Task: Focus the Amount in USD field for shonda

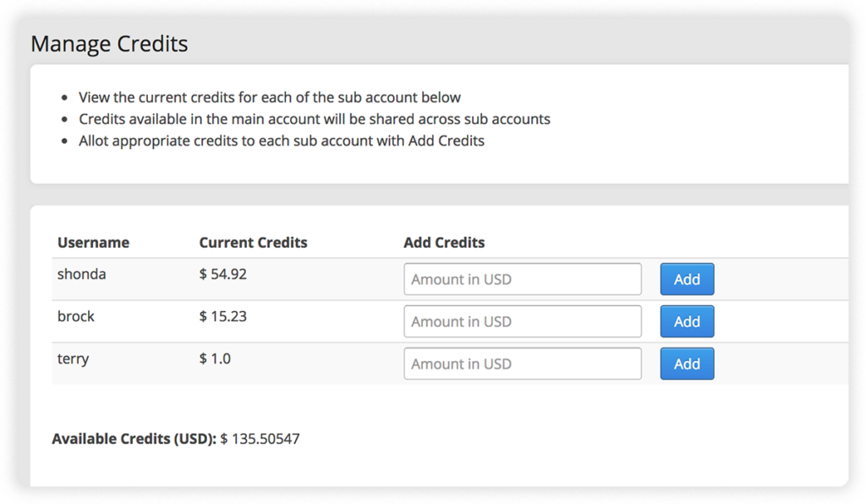Action: (523, 279)
